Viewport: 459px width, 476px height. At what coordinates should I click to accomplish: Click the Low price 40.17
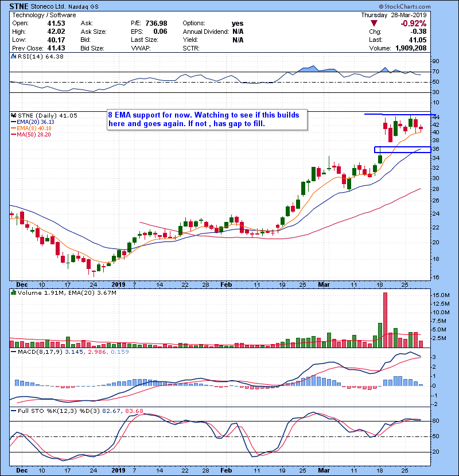56,40
